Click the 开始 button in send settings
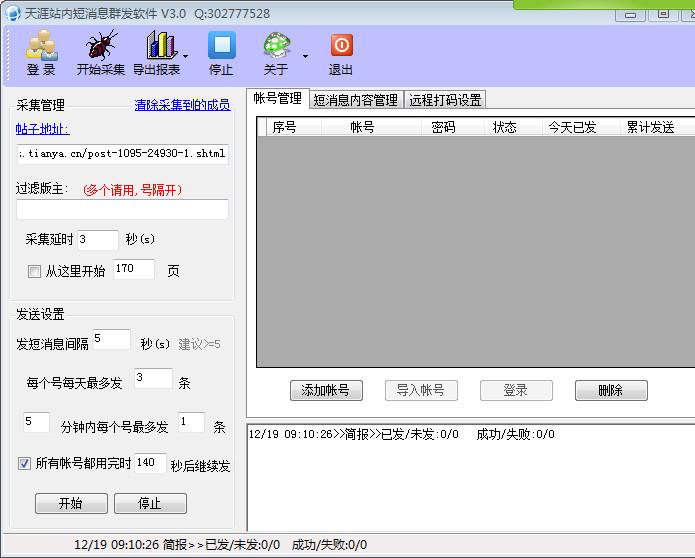The width and height of the screenshot is (695, 558). click(x=71, y=503)
